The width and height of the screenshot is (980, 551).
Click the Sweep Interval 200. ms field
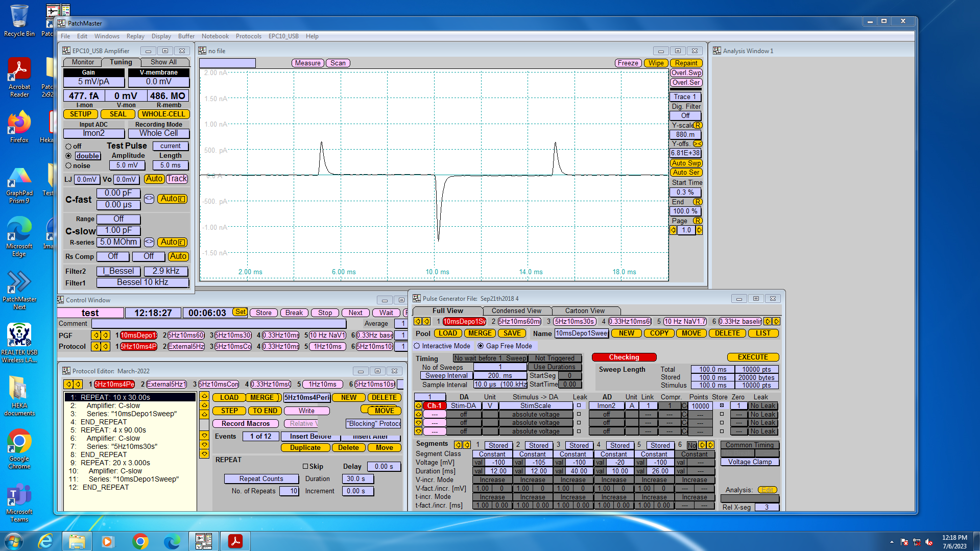(500, 375)
